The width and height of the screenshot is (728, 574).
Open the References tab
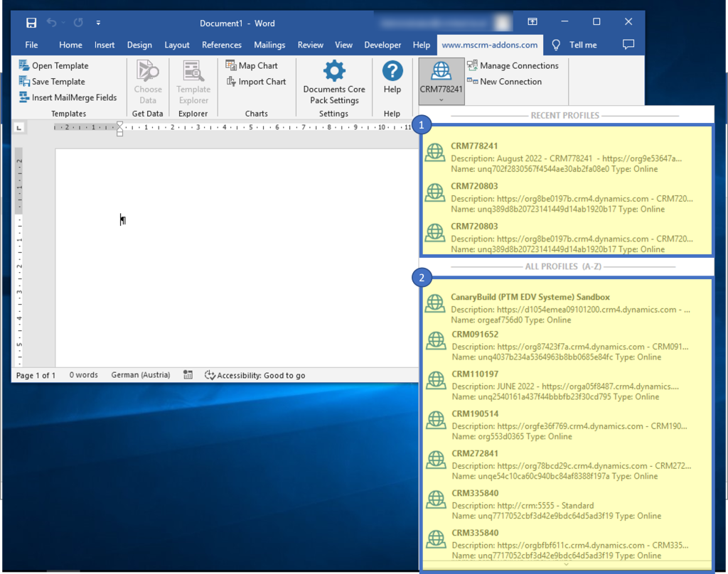[222, 45]
